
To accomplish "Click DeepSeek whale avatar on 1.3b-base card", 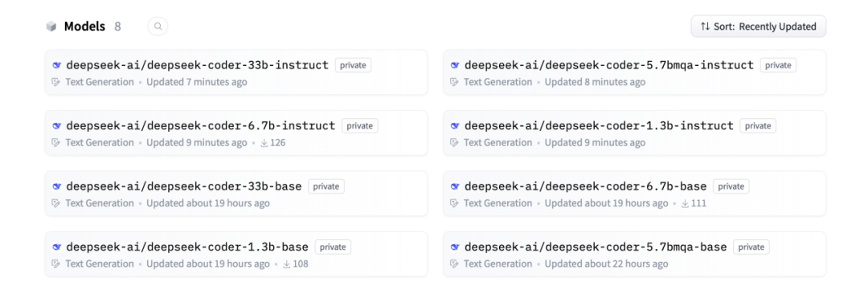I will click(56, 247).
